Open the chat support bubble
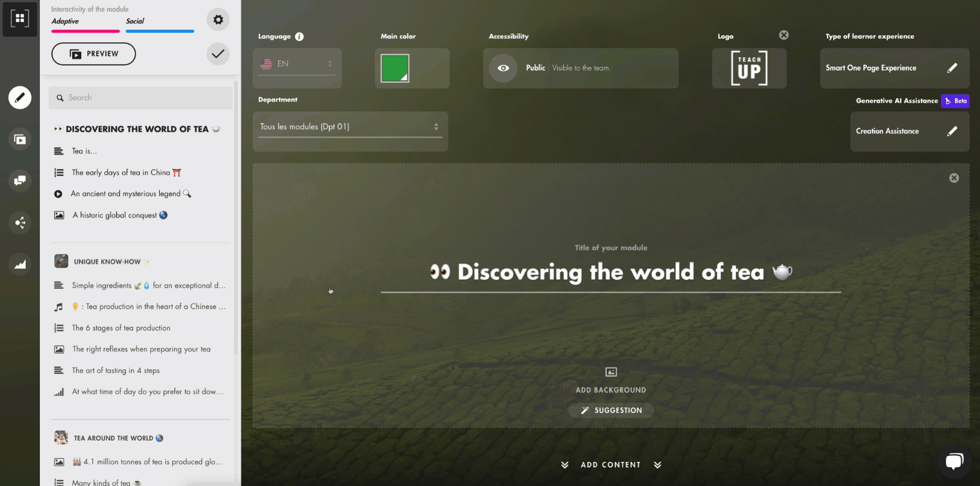Image resolution: width=980 pixels, height=486 pixels. coord(954,461)
